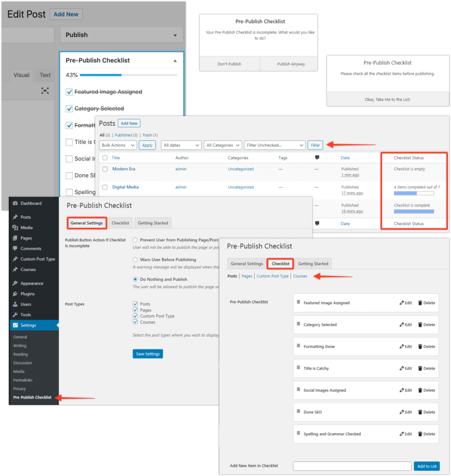
Task: Click the drag handle for Formatting Done item
Action: [299, 346]
